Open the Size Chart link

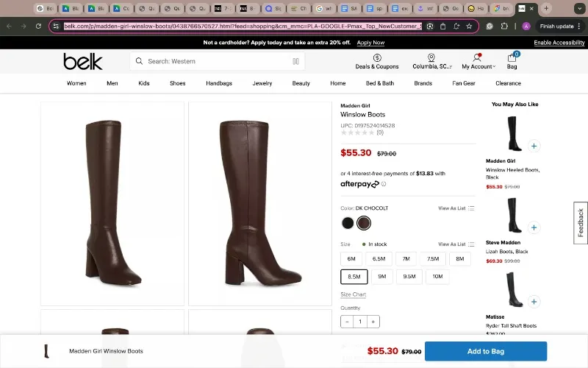[354, 294]
